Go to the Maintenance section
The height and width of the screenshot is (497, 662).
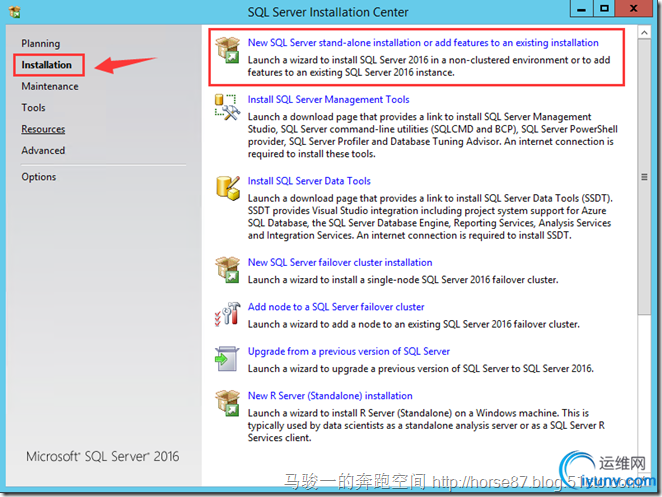point(50,86)
